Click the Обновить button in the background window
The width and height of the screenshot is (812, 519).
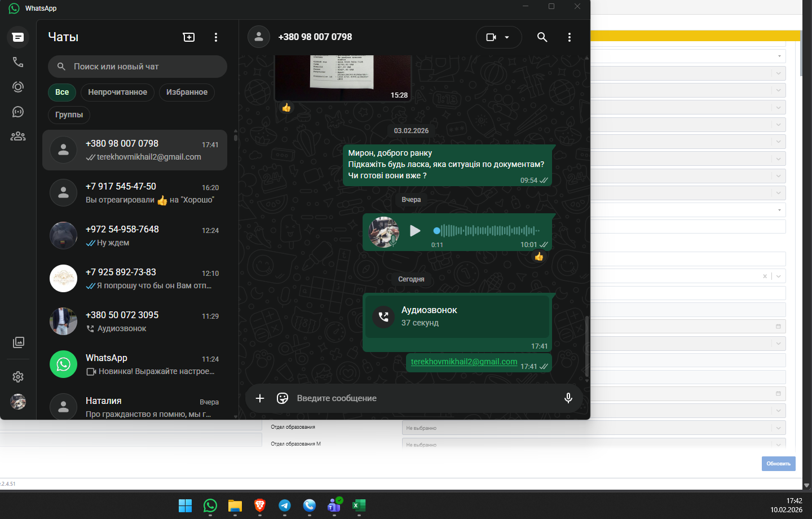coord(779,464)
